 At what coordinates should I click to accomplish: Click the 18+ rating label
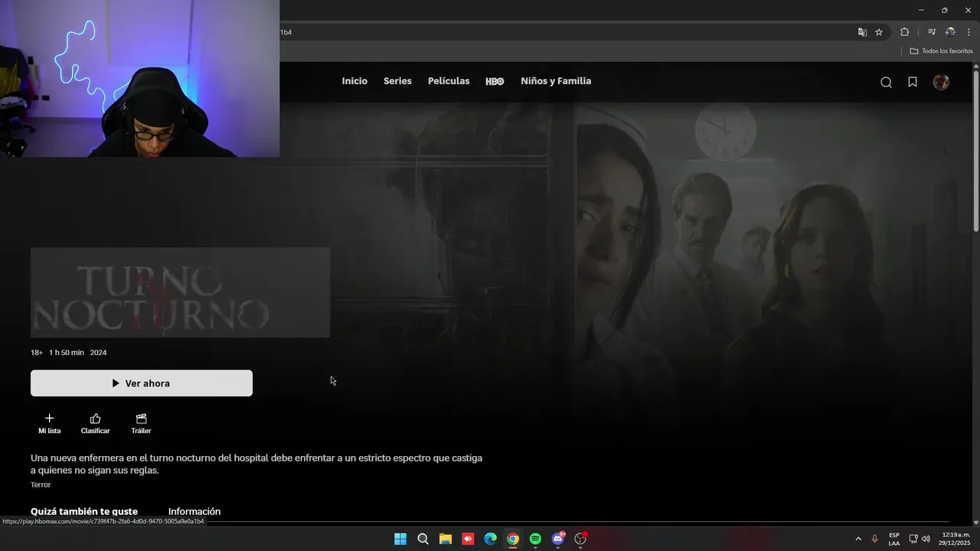click(37, 353)
